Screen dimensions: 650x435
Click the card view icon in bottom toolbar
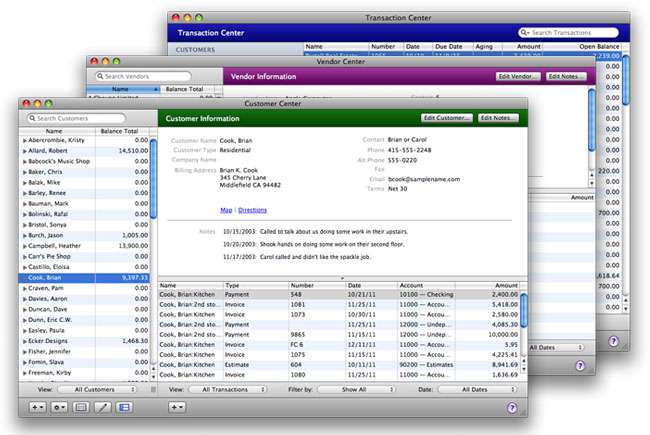coord(81,407)
